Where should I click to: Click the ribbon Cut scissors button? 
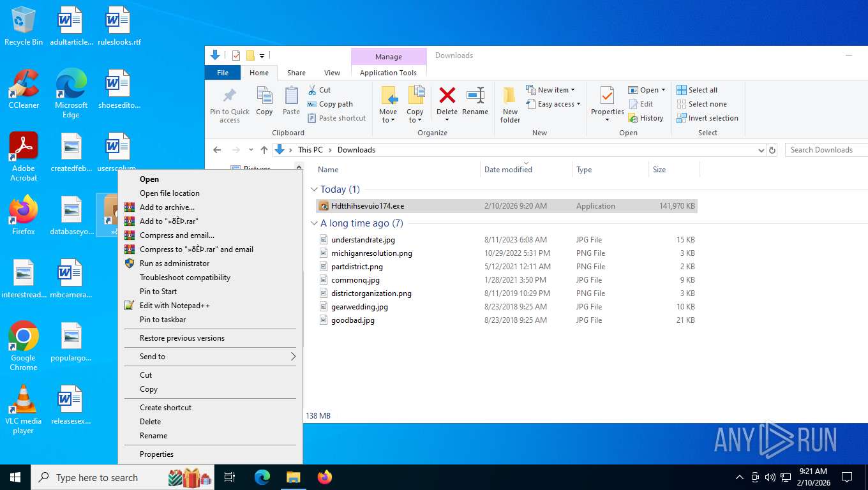pos(319,90)
